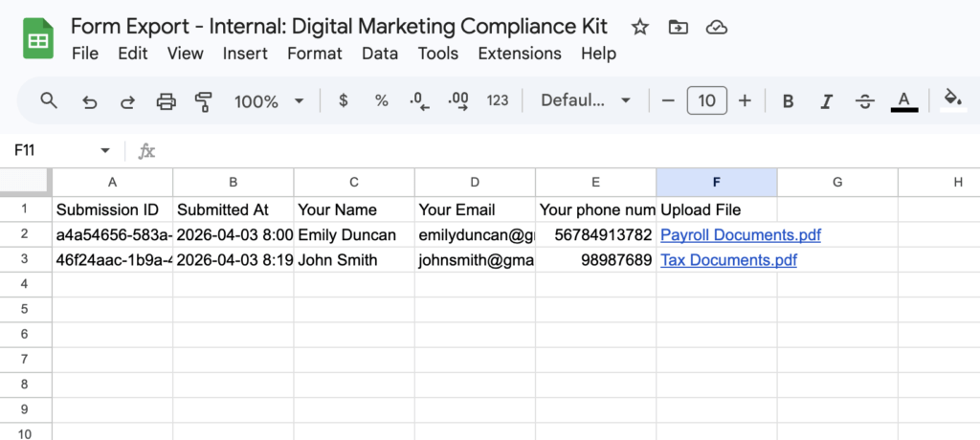The image size is (980, 440).
Task: Decrease decimal places
Action: pyautogui.click(x=419, y=100)
